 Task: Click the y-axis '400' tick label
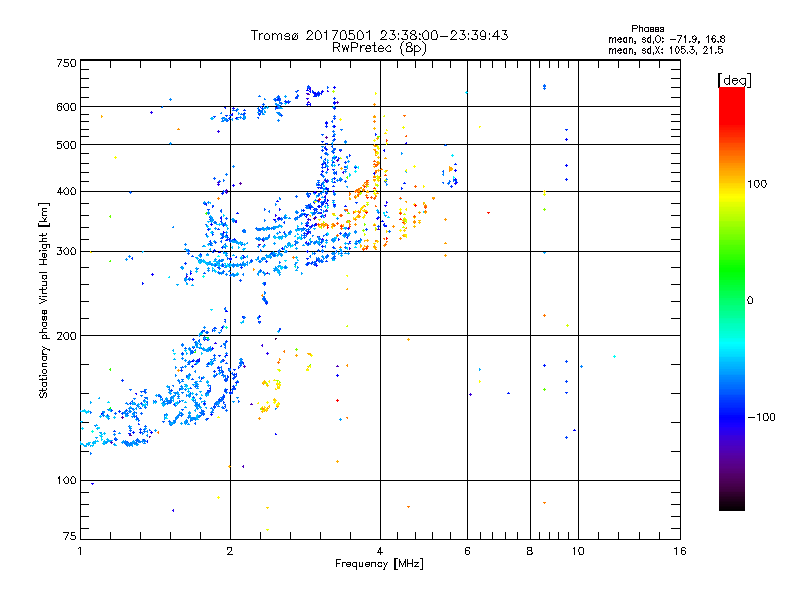(66, 192)
